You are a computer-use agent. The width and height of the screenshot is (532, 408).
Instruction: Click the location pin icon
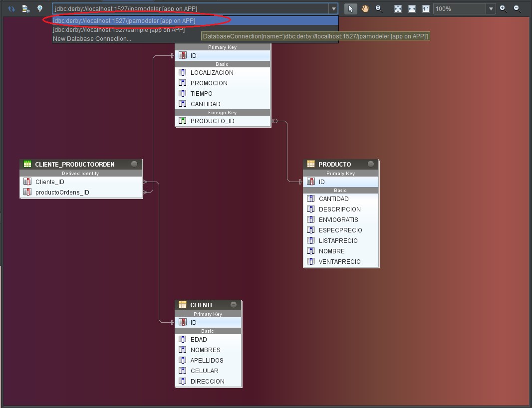[40, 8]
